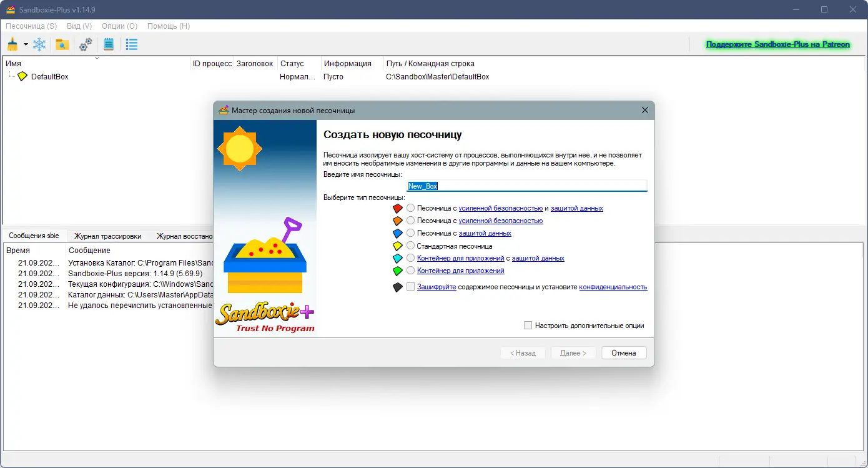Open защитой данных link in cyan box row
The image size is (868, 468).
point(538,258)
